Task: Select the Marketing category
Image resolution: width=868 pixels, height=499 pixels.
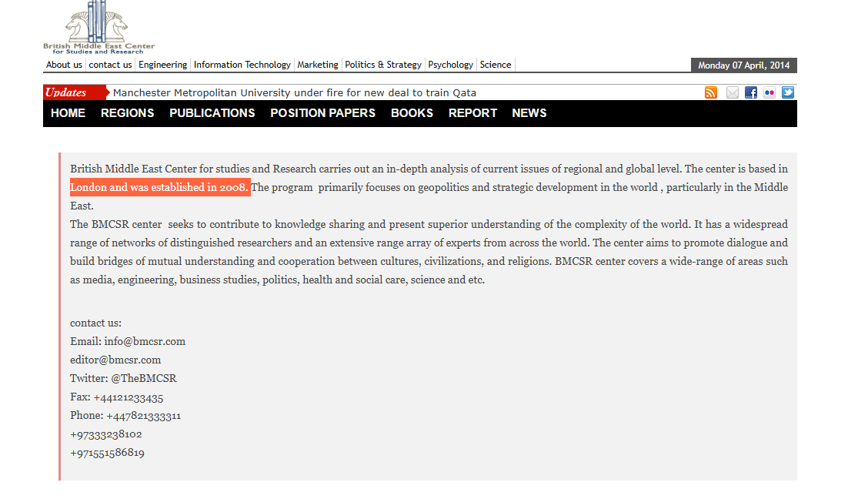Action: click(318, 65)
